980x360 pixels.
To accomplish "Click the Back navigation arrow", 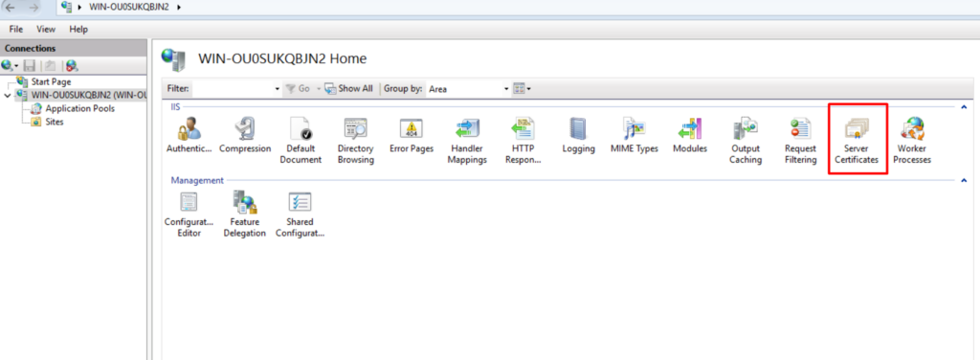I will (11, 7).
